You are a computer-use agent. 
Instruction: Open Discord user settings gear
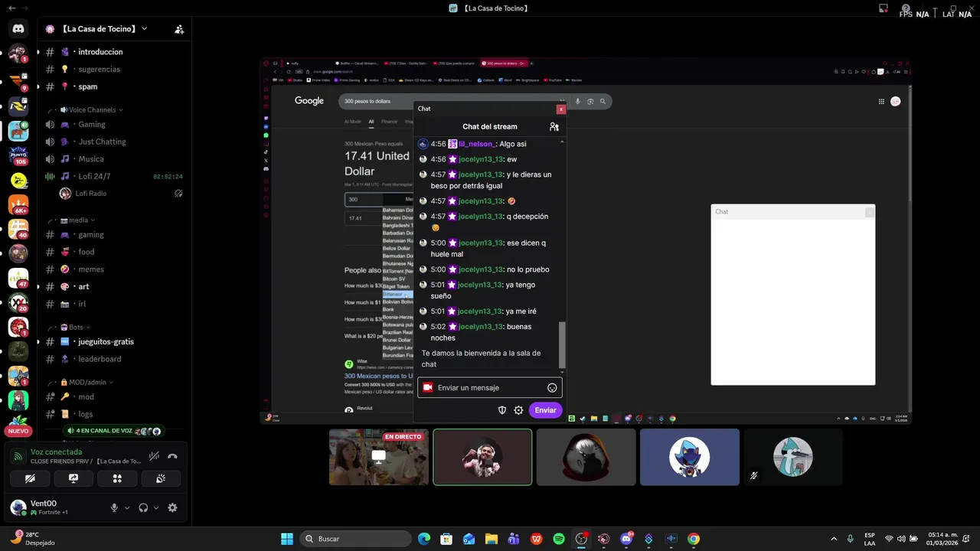point(172,507)
